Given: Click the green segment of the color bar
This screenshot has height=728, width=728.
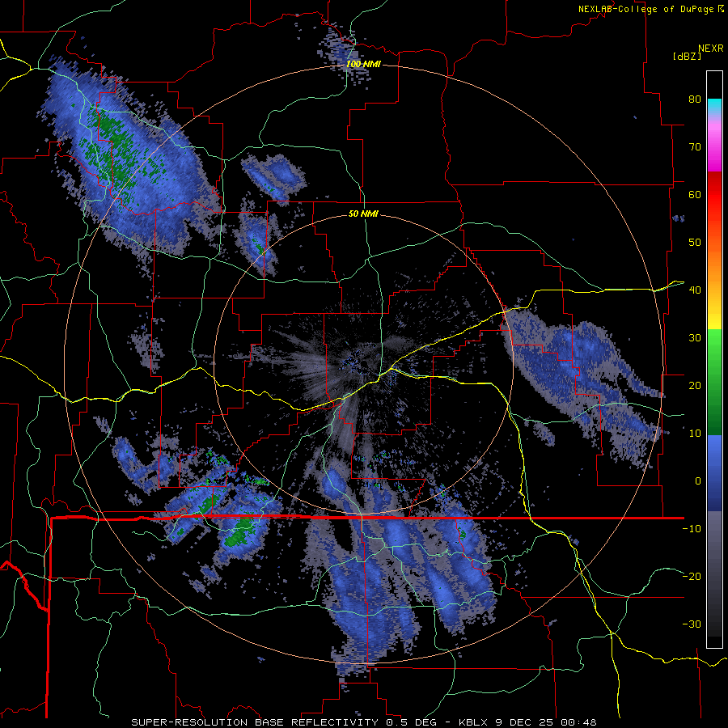Looking at the screenshot, I should (714, 382).
